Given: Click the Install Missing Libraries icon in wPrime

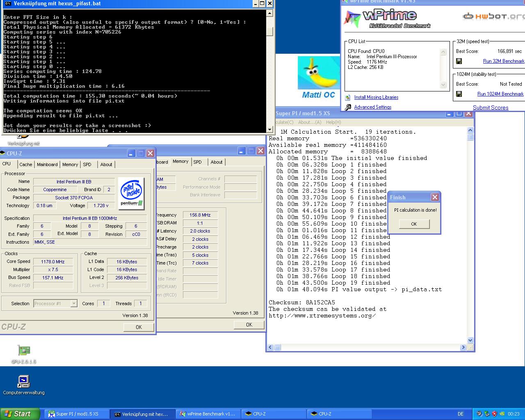Looking at the screenshot, I should (348, 97).
